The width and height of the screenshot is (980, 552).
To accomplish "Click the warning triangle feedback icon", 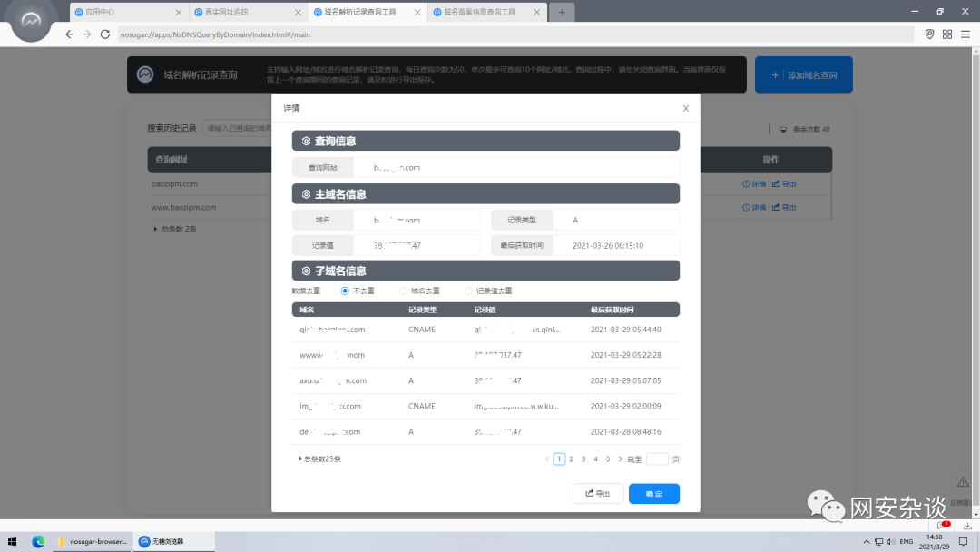I will coord(963,481).
